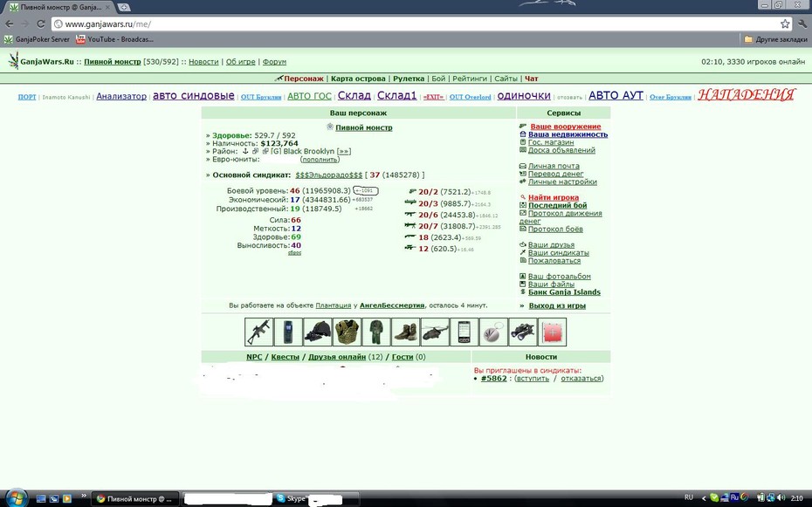812x507 pixels.
Task: Open the Квесты link
Action: coord(286,357)
